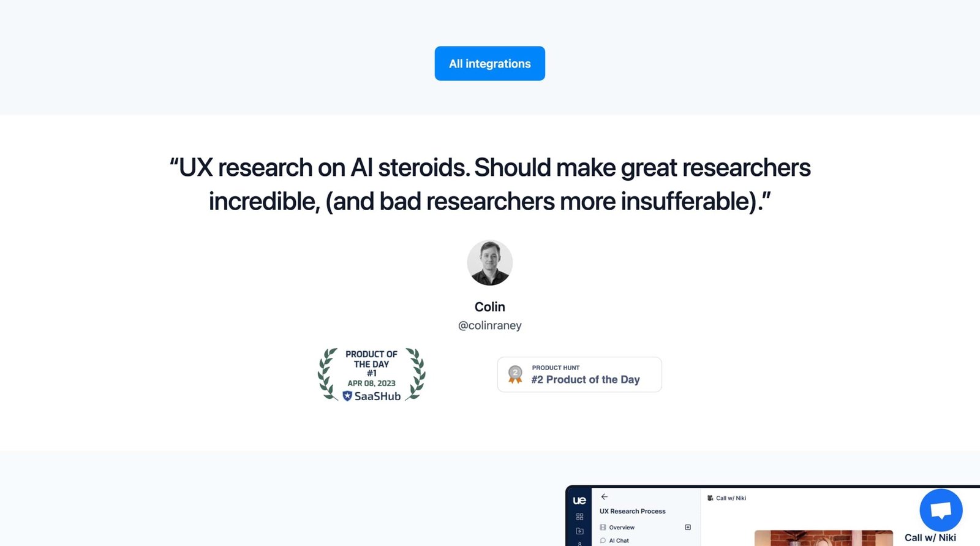
Task: Click the camera icon beside Call w/ Niki header
Action: click(710, 498)
